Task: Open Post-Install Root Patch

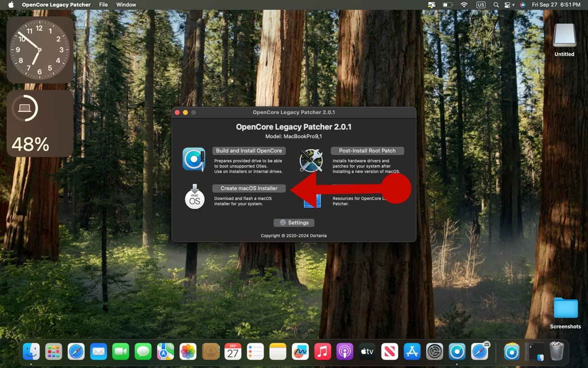Action: [x=367, y=151]
